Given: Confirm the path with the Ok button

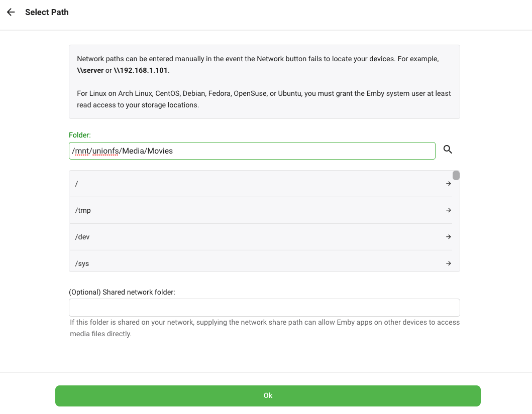Looking at the screenshot, I should (268, 395).
